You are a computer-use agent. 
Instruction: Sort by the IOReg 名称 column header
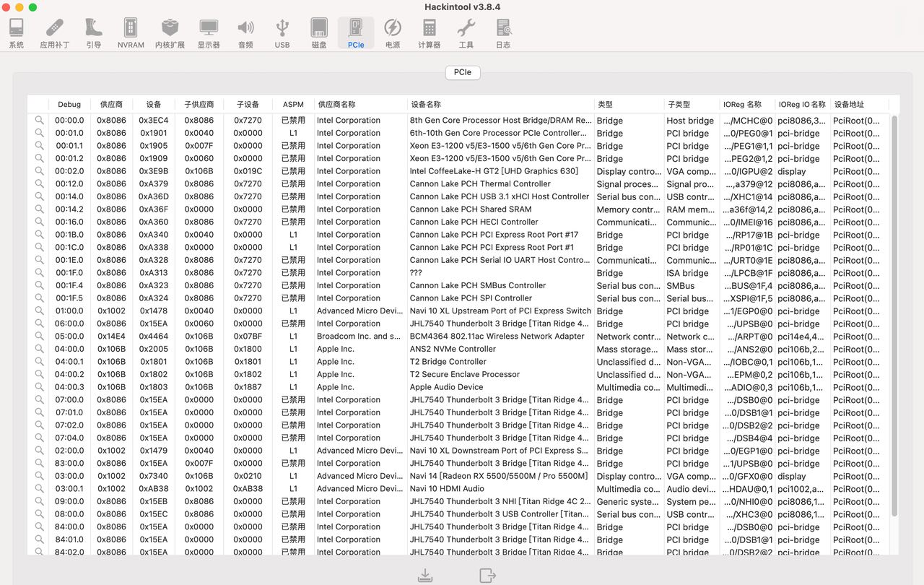pos(747,105)
